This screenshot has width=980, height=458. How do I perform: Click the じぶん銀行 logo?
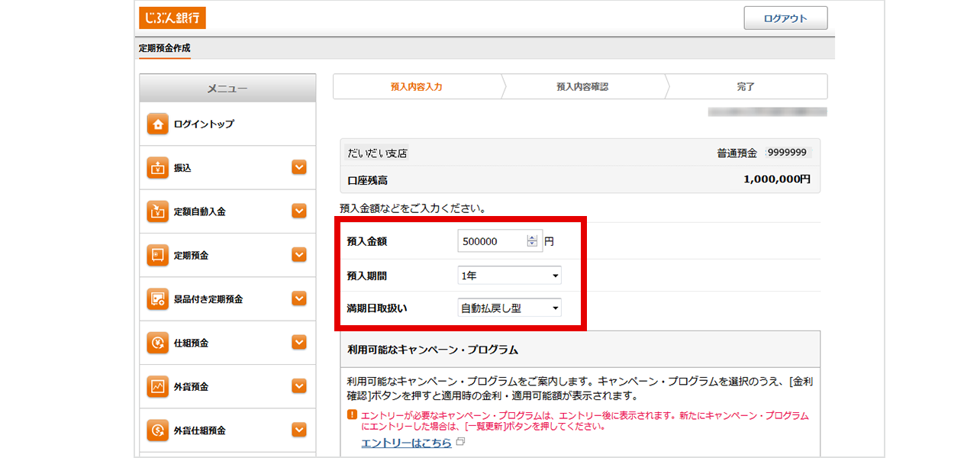[x=172, y=18]
